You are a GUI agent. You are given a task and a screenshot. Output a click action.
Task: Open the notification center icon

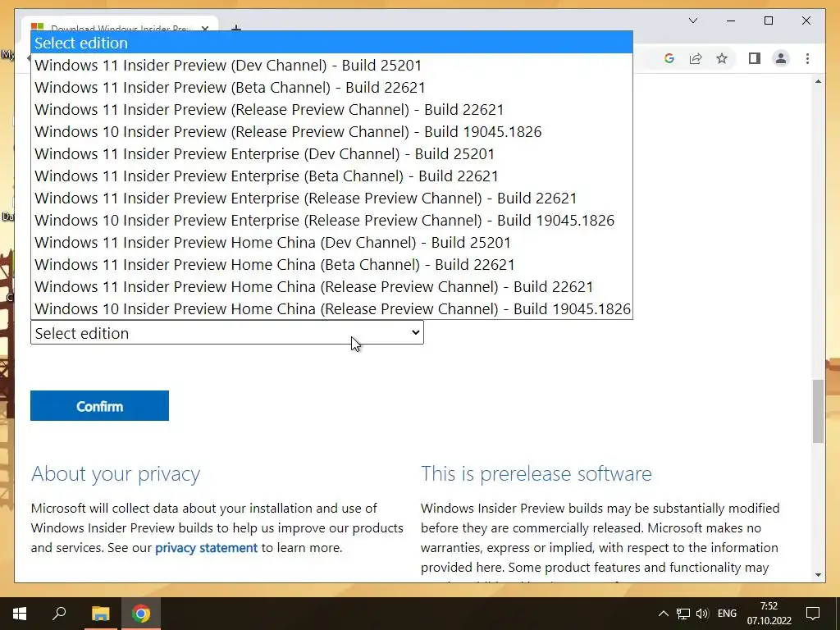[813, 614]
